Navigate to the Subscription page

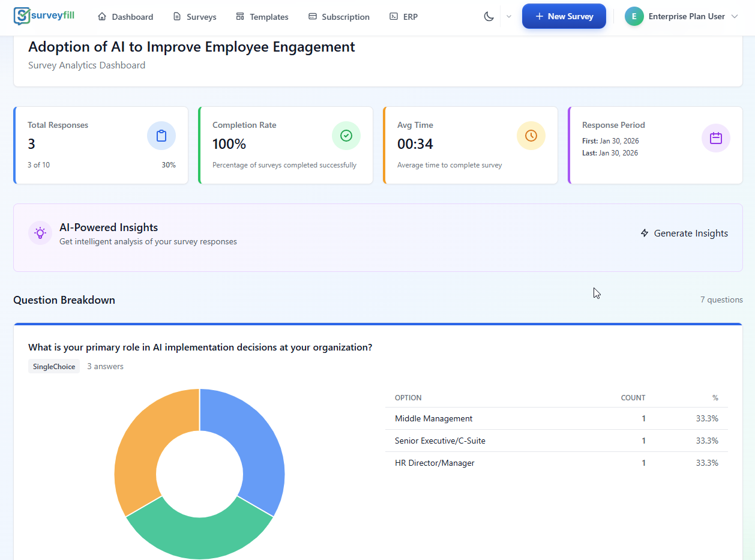pyautogui.click(x=339, y=17)
